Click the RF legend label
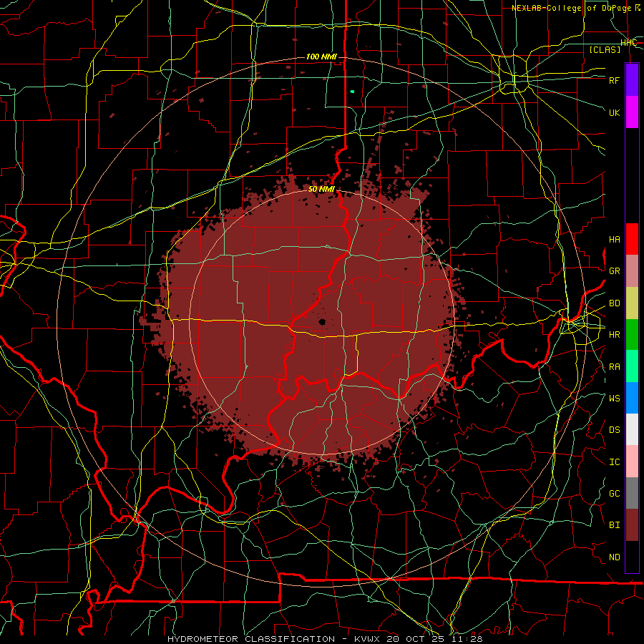 (x=615, y=80)
